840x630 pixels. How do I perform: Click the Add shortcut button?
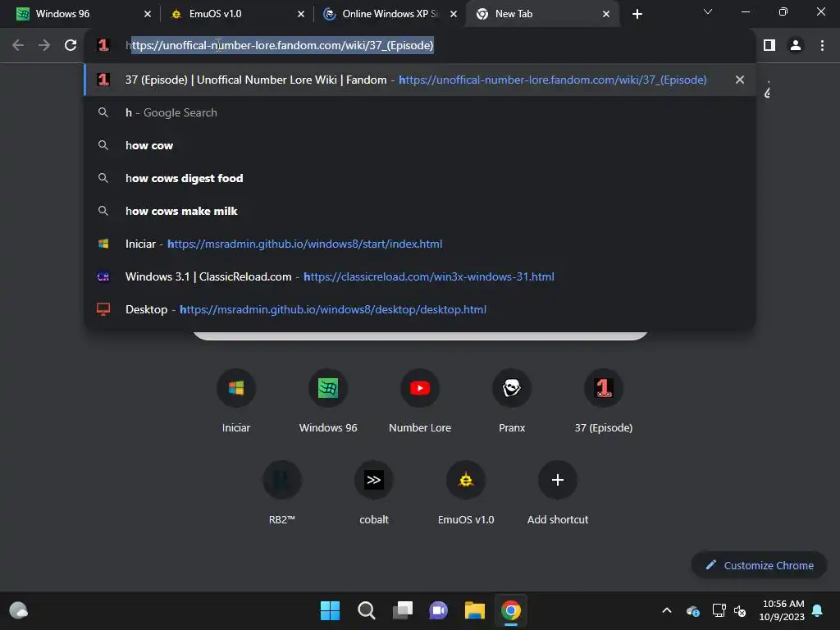(558, 492)
